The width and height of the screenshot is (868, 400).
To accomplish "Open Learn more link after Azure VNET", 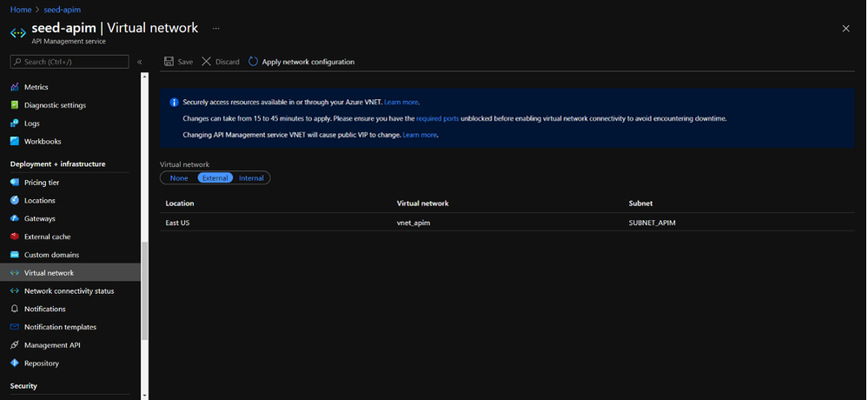I will pyautogui.click(x=401, y=102).
